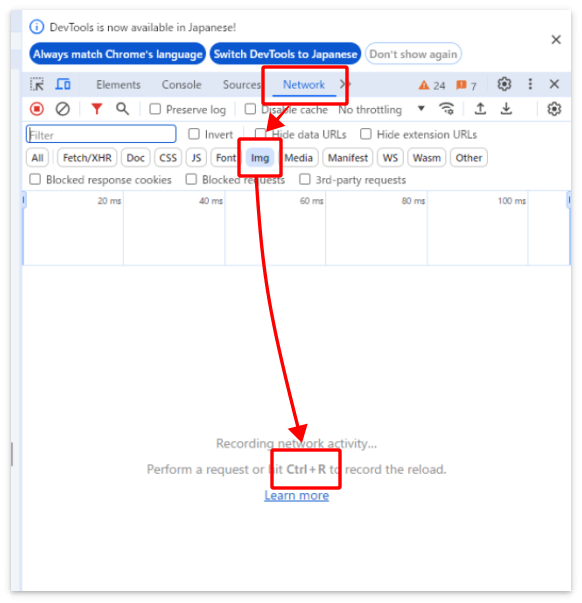This screenshot has height=603, width=582.
Task: Click the warnings count 24 icon
Action: pyautogui.click(x=432, y=85)
